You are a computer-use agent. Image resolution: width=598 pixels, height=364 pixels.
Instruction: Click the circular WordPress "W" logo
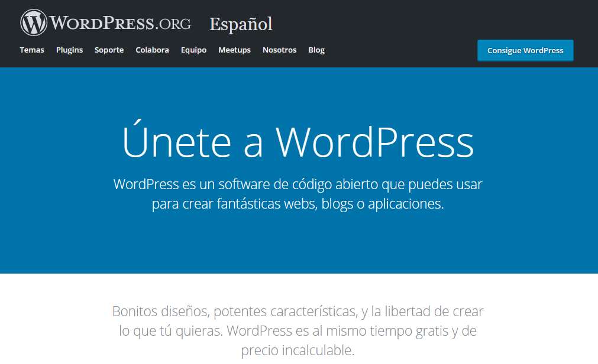34,22
